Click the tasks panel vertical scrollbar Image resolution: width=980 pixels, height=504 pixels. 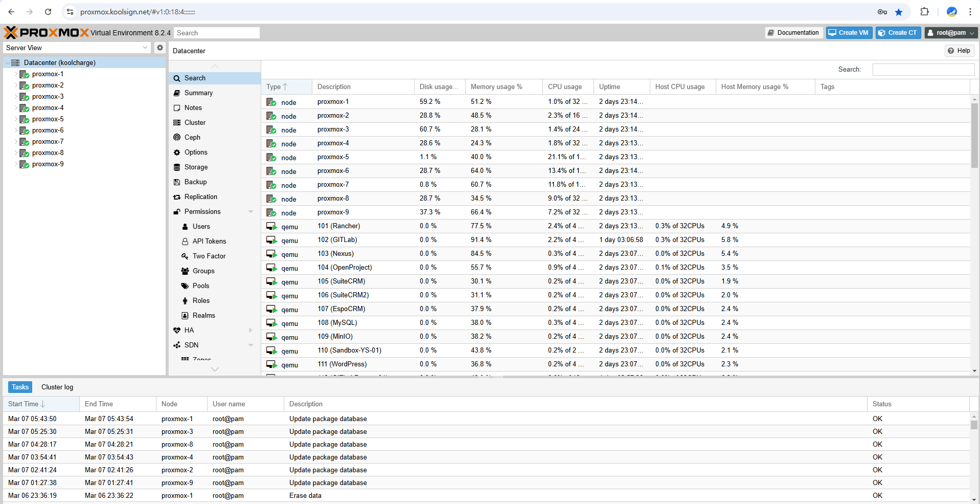pyautogui.click(x=974, y=425)
